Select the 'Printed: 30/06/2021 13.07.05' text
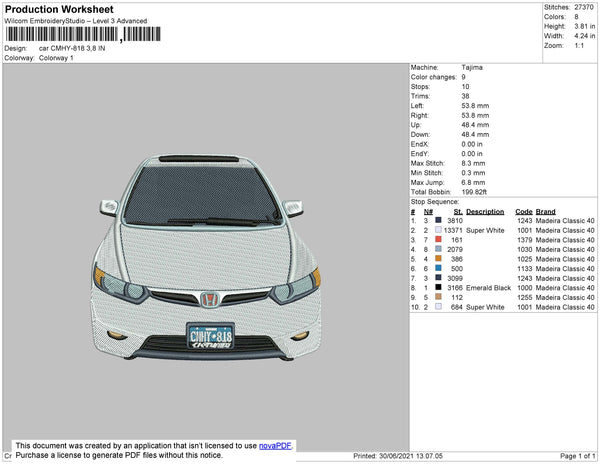600x464 pixels. [x=398, y=456]
